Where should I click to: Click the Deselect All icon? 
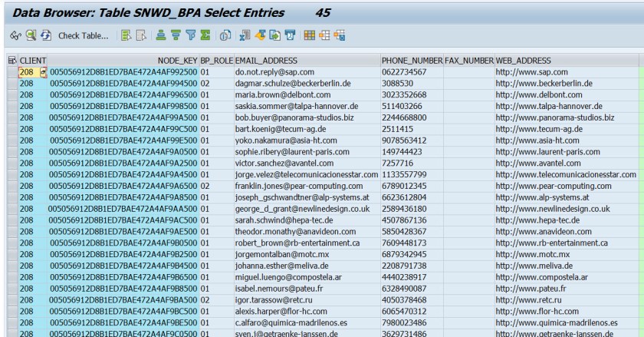click(141, 35)
